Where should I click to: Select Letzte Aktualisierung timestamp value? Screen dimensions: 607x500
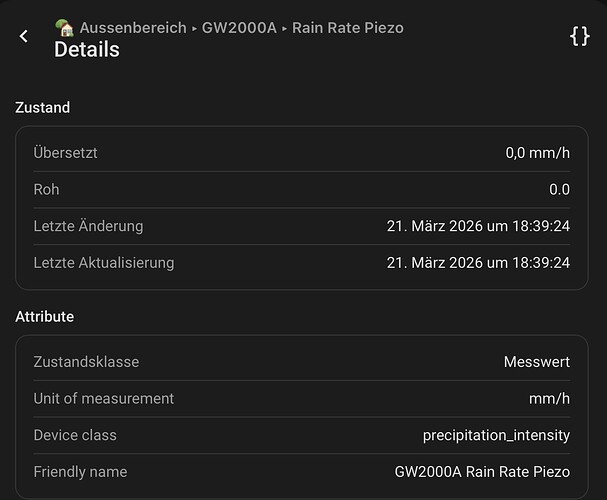pos(478,263)
